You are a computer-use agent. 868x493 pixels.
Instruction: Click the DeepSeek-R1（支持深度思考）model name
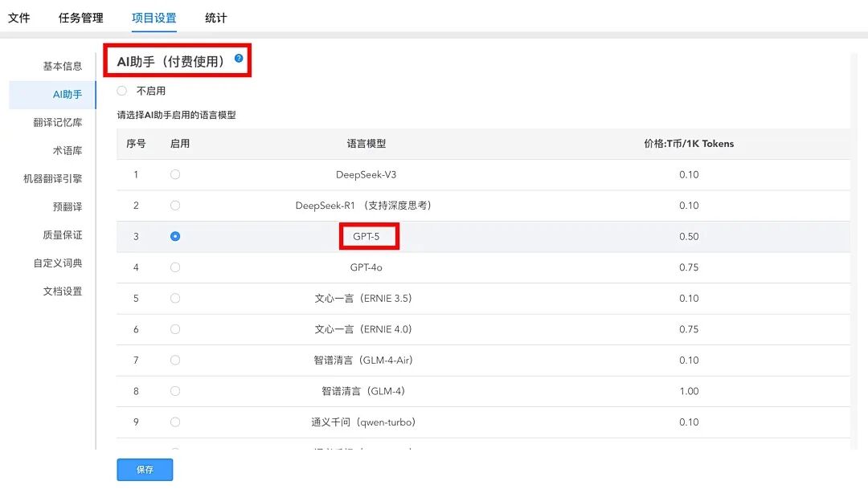[366, 206]
